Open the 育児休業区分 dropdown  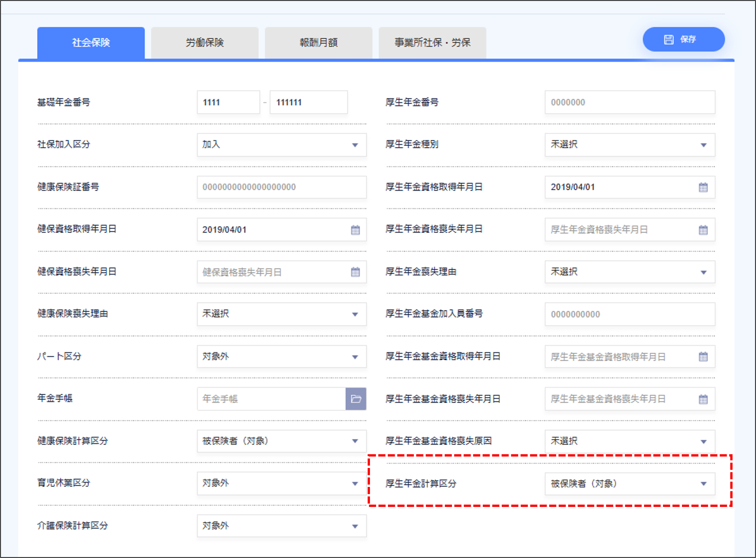(x=281, y=483)
